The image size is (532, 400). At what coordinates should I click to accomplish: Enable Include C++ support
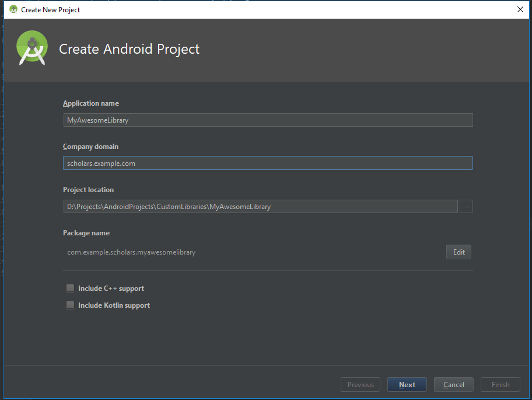coord(70,288)
